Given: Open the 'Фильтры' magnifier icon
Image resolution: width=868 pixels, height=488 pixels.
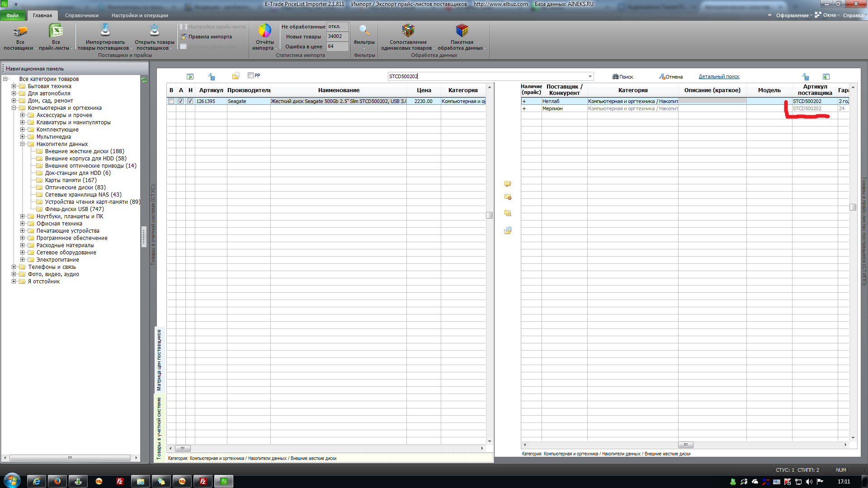Looking at the screenshot, I should point(364,31).
